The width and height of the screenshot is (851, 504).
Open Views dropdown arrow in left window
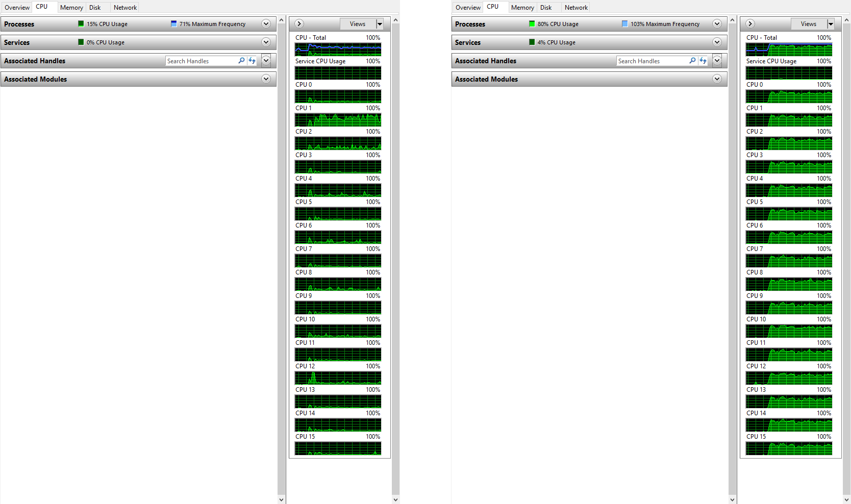pos(380,24)
